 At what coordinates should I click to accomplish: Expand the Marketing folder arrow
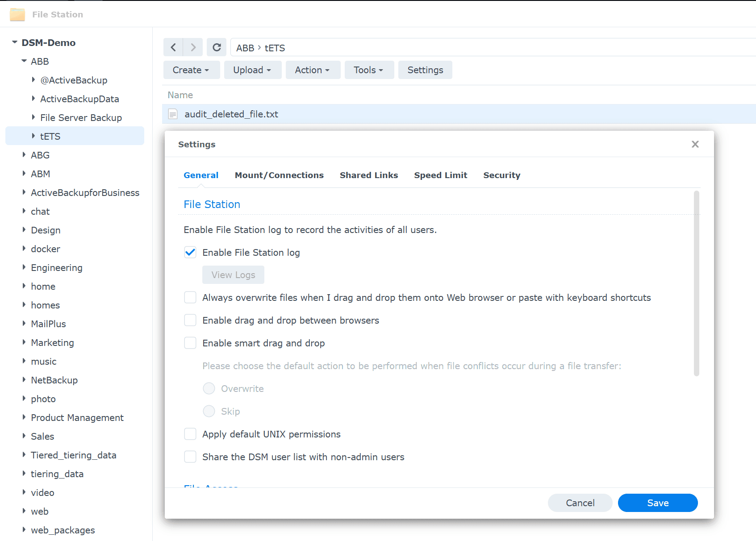tap(24, 342)
